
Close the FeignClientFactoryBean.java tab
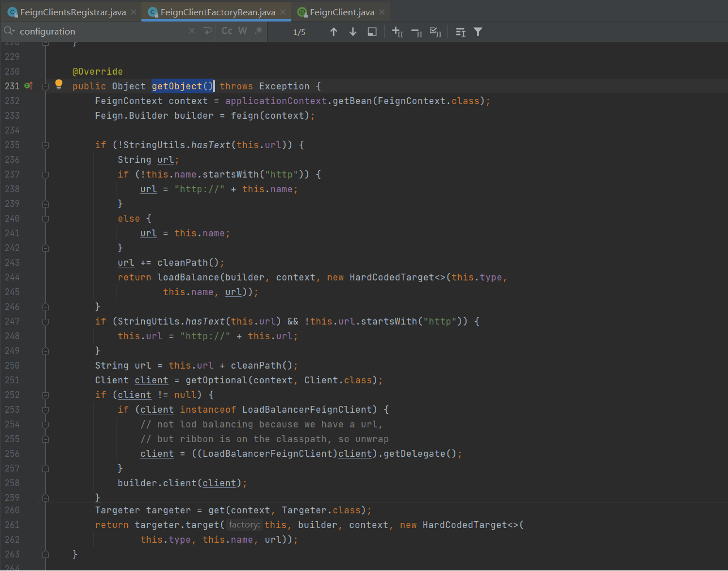click(x=283, y=12)
